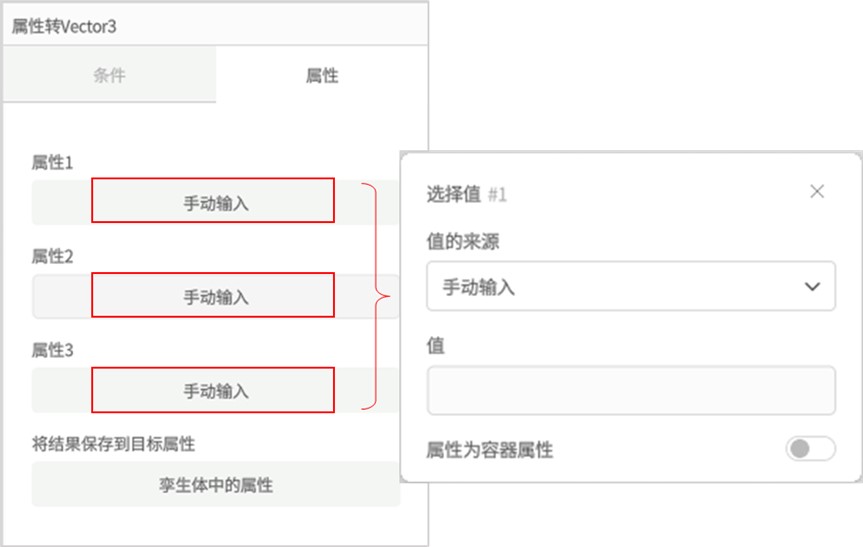Image resolution: width=863 pixels, height=547 pixels.
Task: Click the dropdown chevron arrow beside 手动输入
Action: [x=812, y=286]
